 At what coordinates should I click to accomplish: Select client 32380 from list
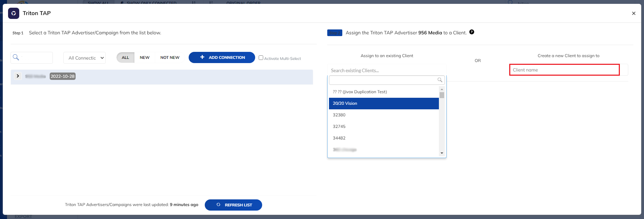(384, 115)
